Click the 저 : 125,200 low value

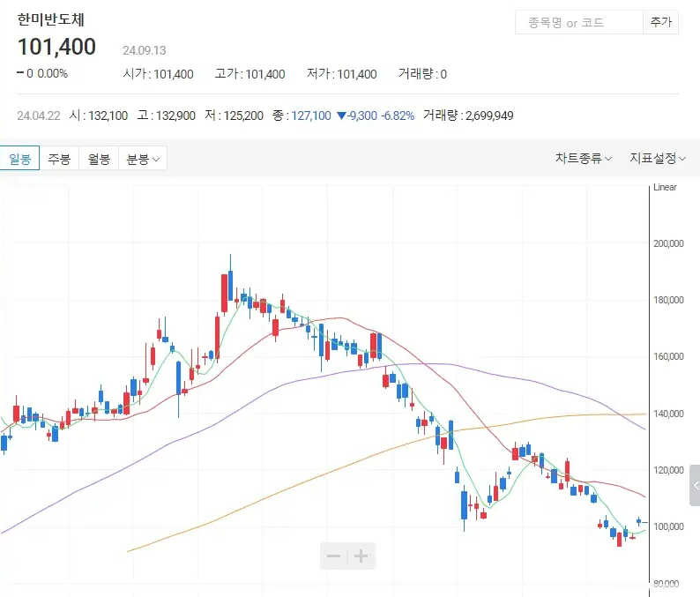234,116
